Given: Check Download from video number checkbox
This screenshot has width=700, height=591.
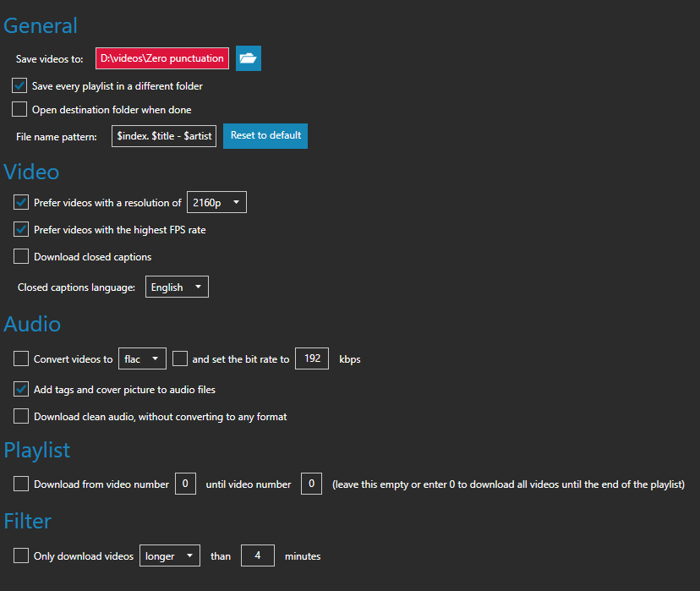Looking at the screenshot, I should point(21,484).
